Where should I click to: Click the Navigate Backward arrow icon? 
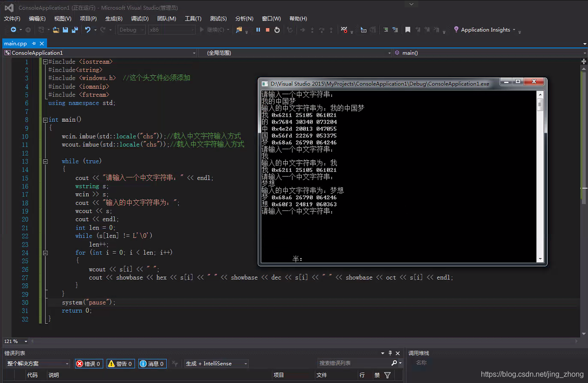click(x=13, y=30)
